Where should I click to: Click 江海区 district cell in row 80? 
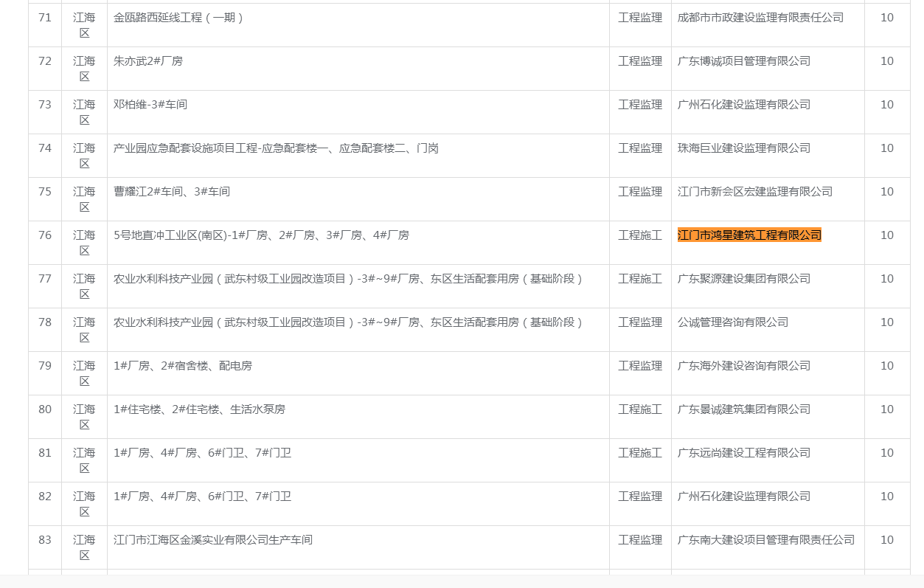click(84, 417)
